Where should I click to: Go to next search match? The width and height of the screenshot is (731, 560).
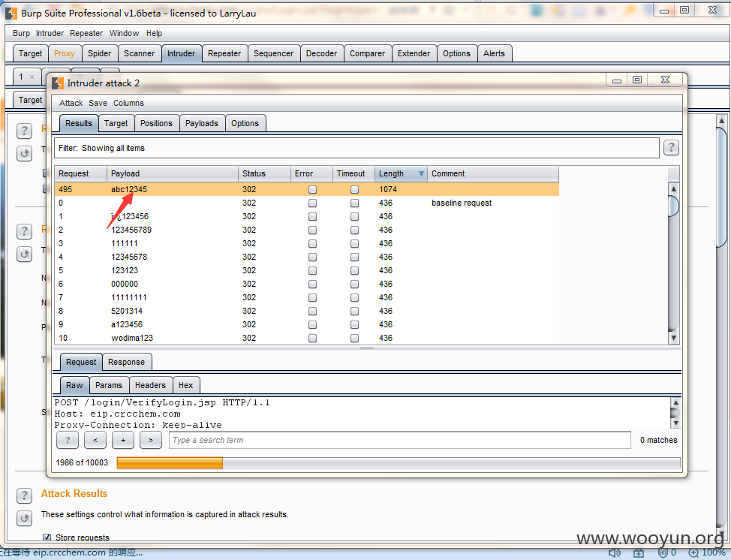coord(151,440)
